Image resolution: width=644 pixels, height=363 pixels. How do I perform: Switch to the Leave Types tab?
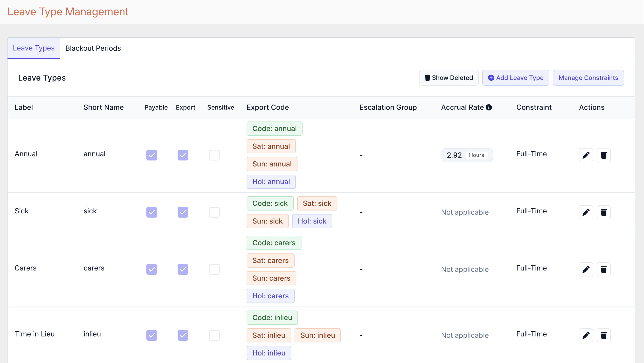pos(34,48)
